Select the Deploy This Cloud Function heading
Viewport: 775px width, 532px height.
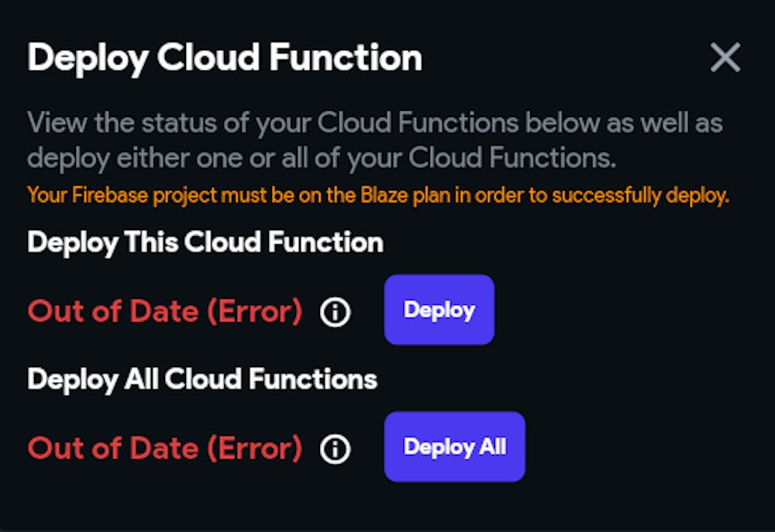[205, 242]
